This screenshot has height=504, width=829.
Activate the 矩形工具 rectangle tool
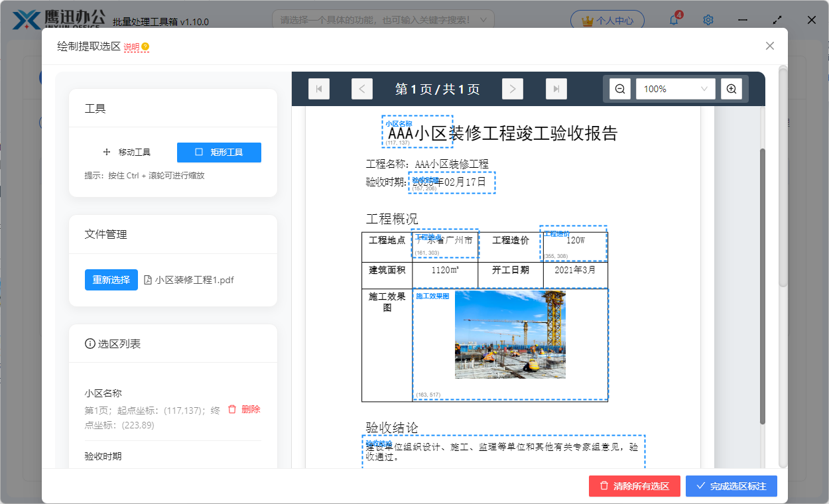(x=219, y=152)
